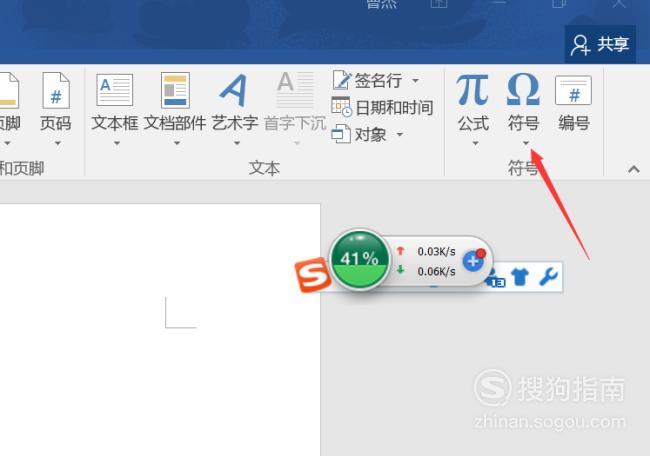Click the upload speed 0.03K/s reading
This screenshot has height=456, width=650.
(x=436, y=252)
